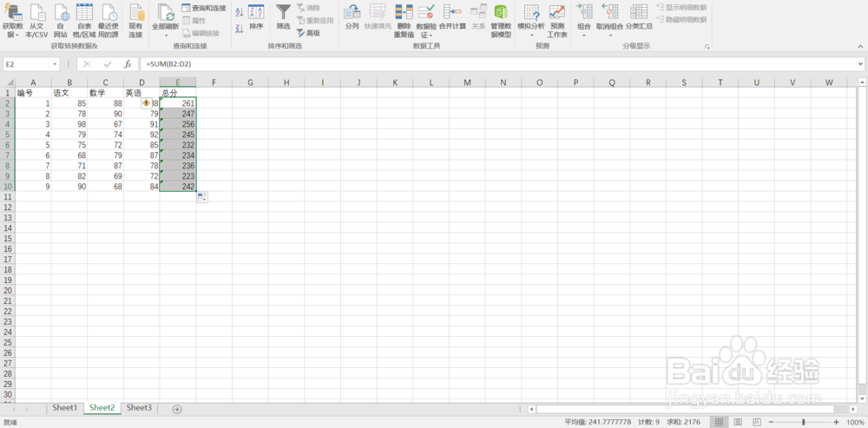
Task: Click the 组合 (Group) icon
Action: coord(584,13)
